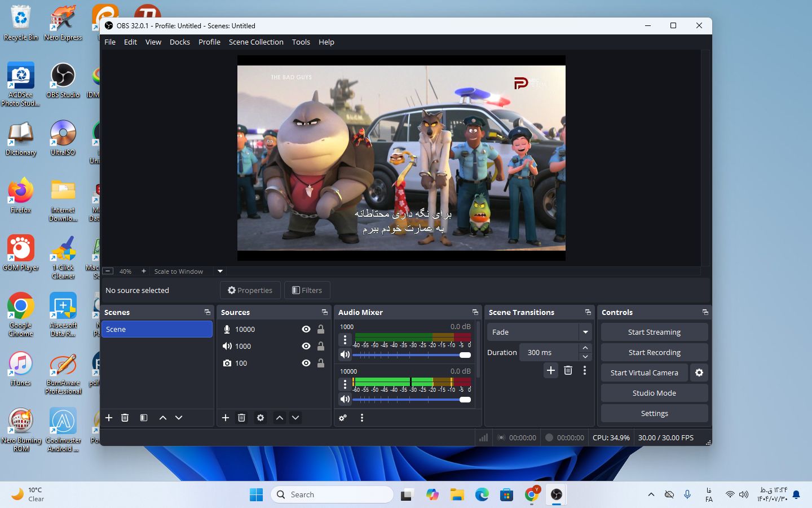812x508 pixels.
Task: Open the File menu
Action: 110,42
